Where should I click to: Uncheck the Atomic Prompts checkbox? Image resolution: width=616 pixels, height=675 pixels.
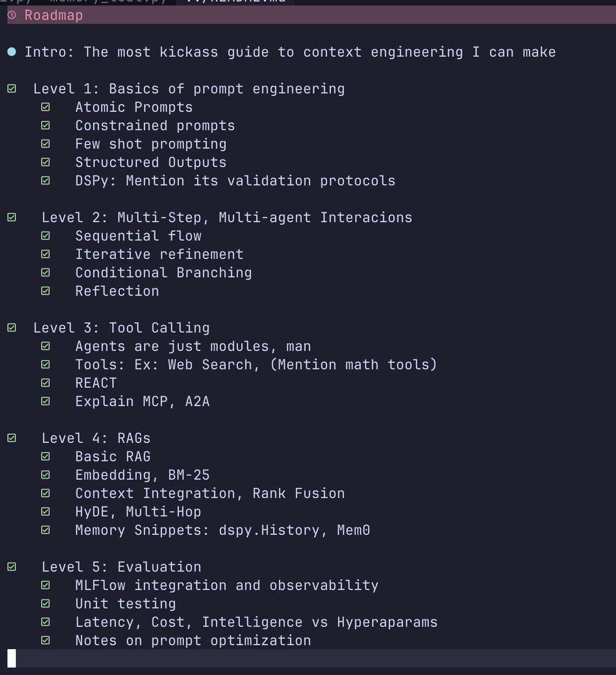tap(46, 107)
